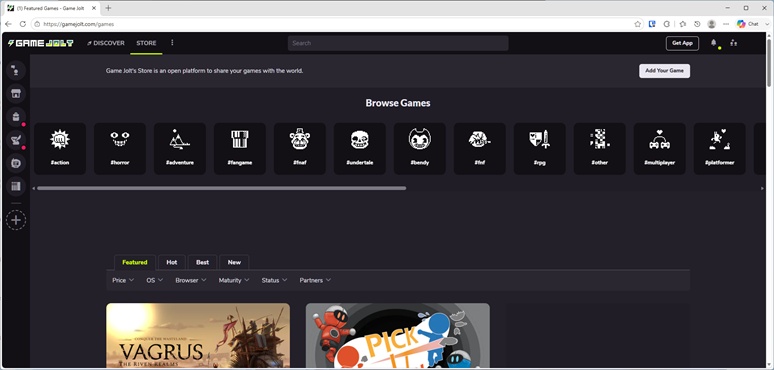Open the backpack sidebar icon
774x370 pixels.
tap(16, 117)
